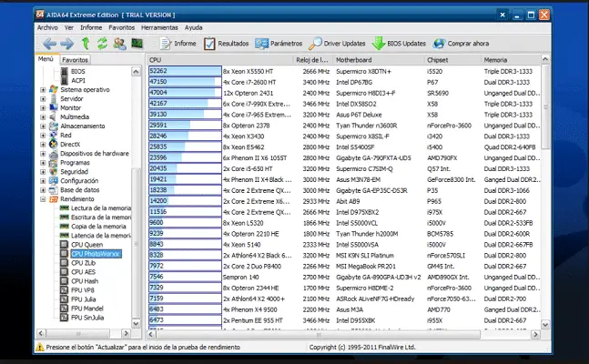Open the Informe report button
Screen dimensions: 589x364
point(178,44)
